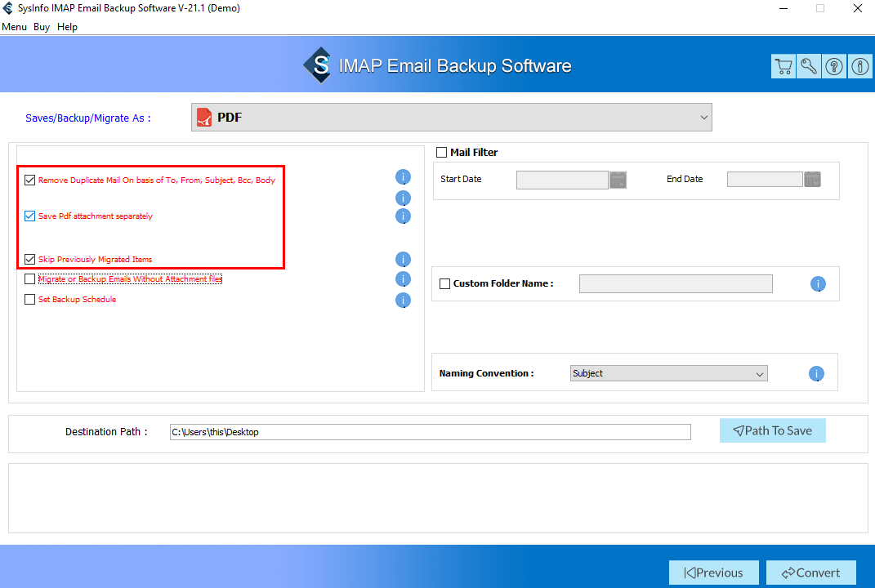
Task: Click info icon beside Remove Duplicate Mail
Action: pyautogui.click(x=403, y=177)
